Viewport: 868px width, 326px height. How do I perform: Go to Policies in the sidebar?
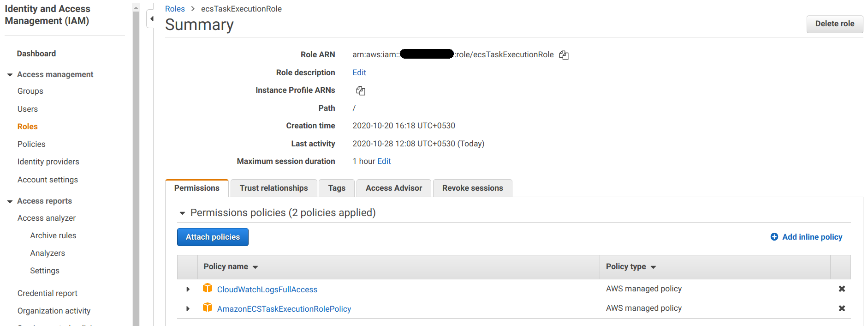31,144
